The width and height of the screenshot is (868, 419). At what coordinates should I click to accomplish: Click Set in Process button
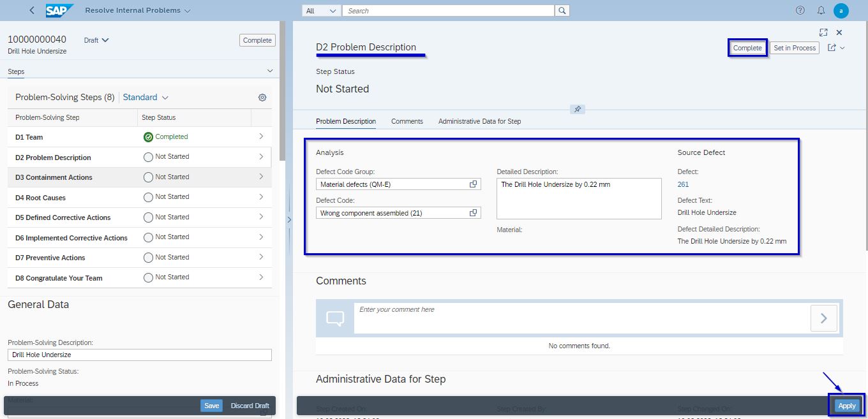coord(795,48)
